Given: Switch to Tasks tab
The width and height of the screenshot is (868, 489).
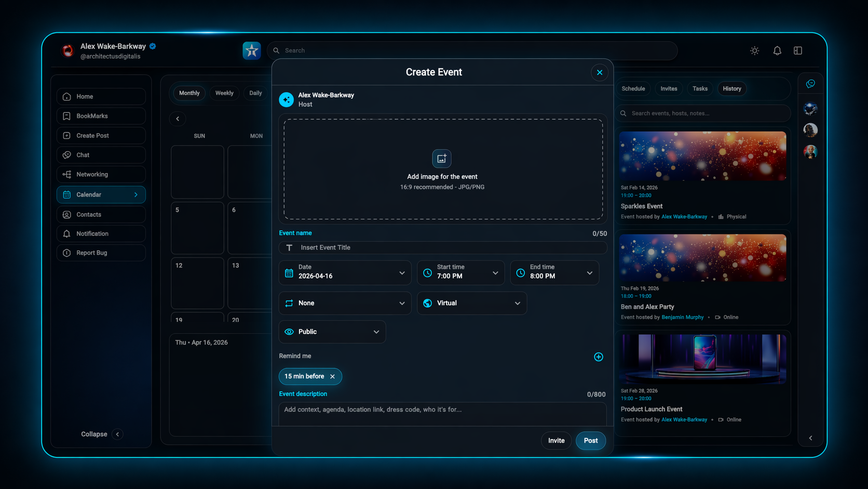Looking at the screenshot, I should (x=700, y=89).
